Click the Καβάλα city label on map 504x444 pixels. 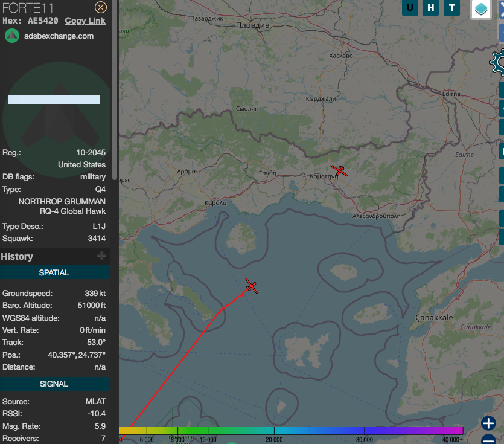[215, 203]
